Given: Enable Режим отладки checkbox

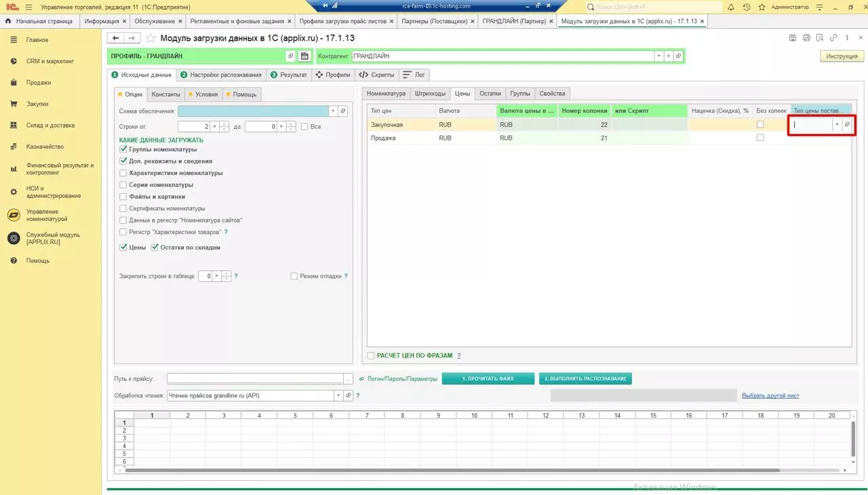Looking at the screenshot, I should tap(294, 276).
